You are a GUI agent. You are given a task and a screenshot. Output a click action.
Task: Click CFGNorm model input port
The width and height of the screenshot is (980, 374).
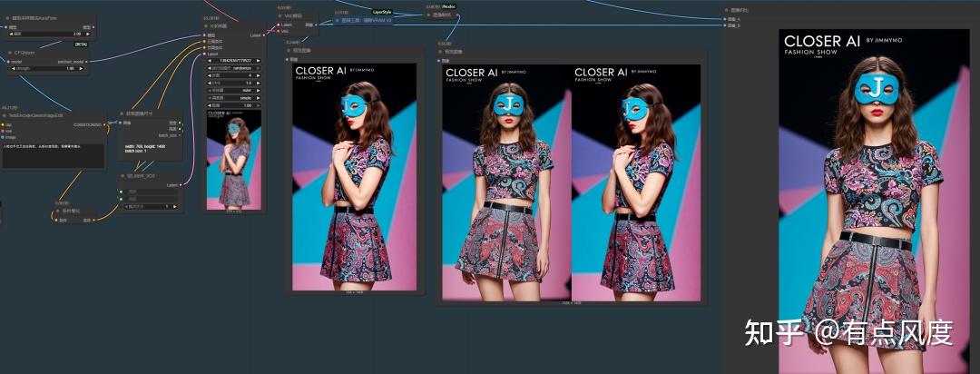(x=9, y=62)
